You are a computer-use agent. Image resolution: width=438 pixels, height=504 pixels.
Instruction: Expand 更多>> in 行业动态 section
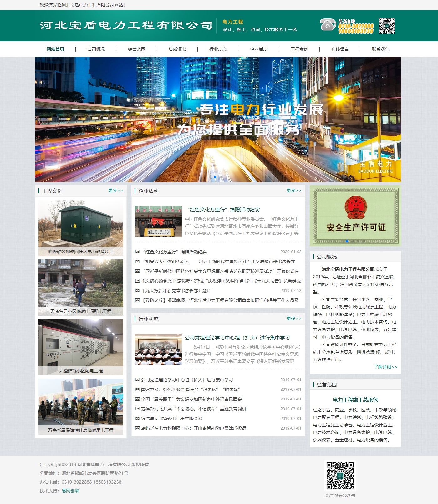click(x=294, y=318)
